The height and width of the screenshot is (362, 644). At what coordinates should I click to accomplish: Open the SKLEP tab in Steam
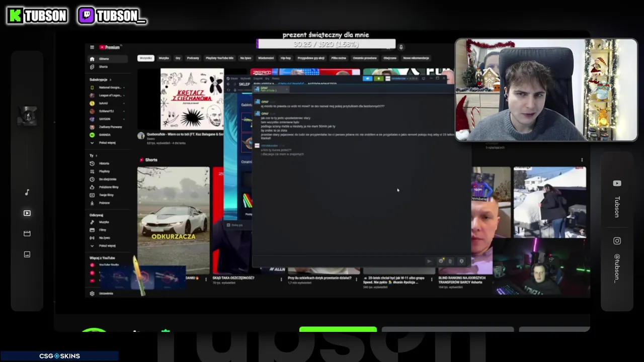coord(245,84)
